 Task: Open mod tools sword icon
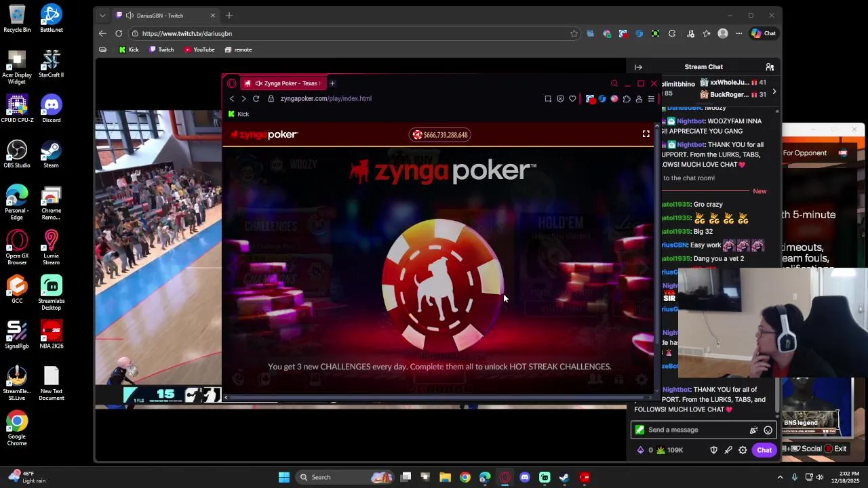click(x=728, y=450)
